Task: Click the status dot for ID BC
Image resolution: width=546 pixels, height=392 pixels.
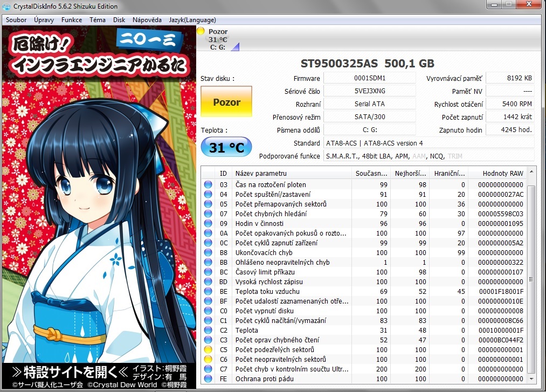Action: pyautogui.click(x=208, y=272)
